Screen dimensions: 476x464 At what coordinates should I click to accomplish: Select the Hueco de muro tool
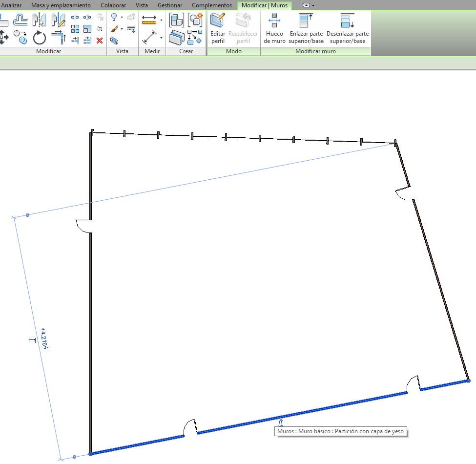tap(274, 29)
